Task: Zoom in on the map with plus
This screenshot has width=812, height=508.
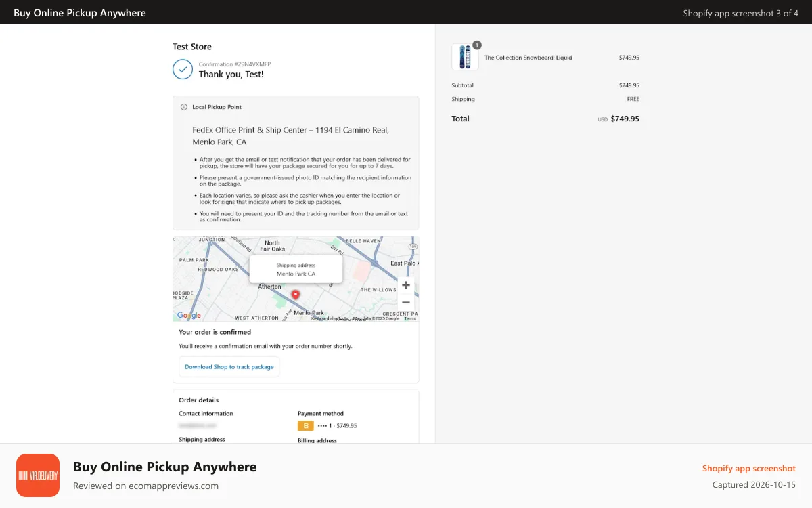Action: pyautogui.click(x=406, y=285)
